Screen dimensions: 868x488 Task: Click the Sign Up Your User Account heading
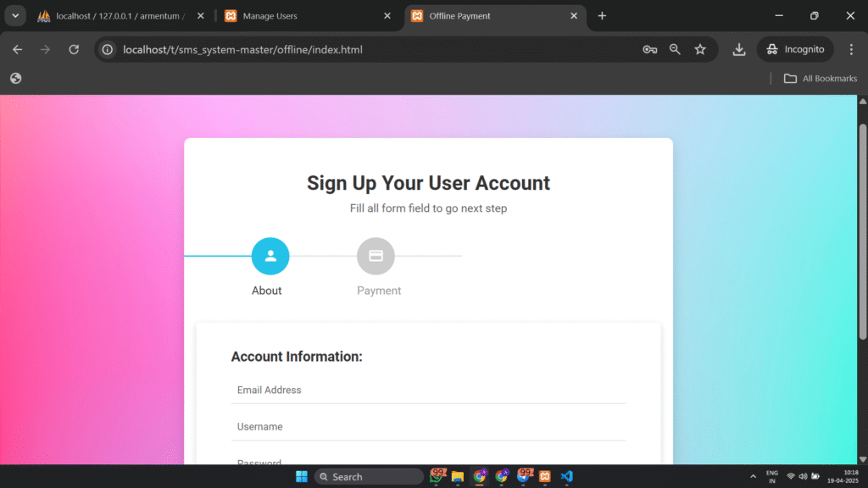point(428,183)
